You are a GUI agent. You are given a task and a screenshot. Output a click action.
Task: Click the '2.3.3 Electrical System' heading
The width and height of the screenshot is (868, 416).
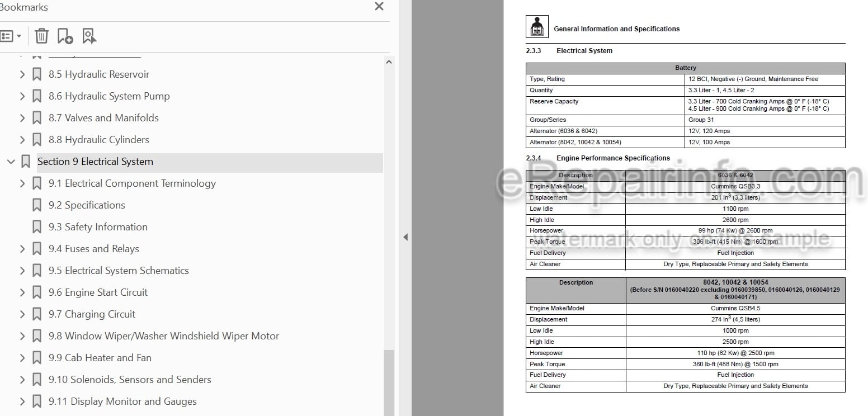pos(569,51)
